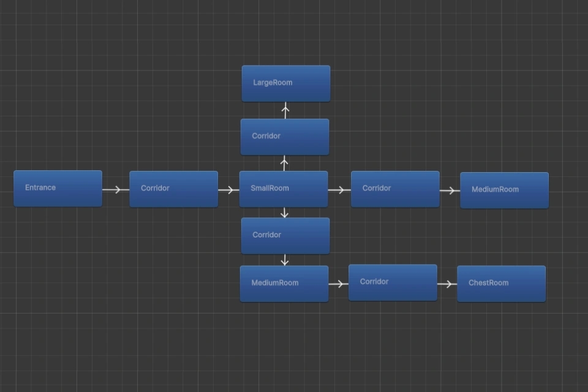The image size is (588, 392).
Task: Select the MediumRoom node right of SmallRoom's row
Action: 504,190
